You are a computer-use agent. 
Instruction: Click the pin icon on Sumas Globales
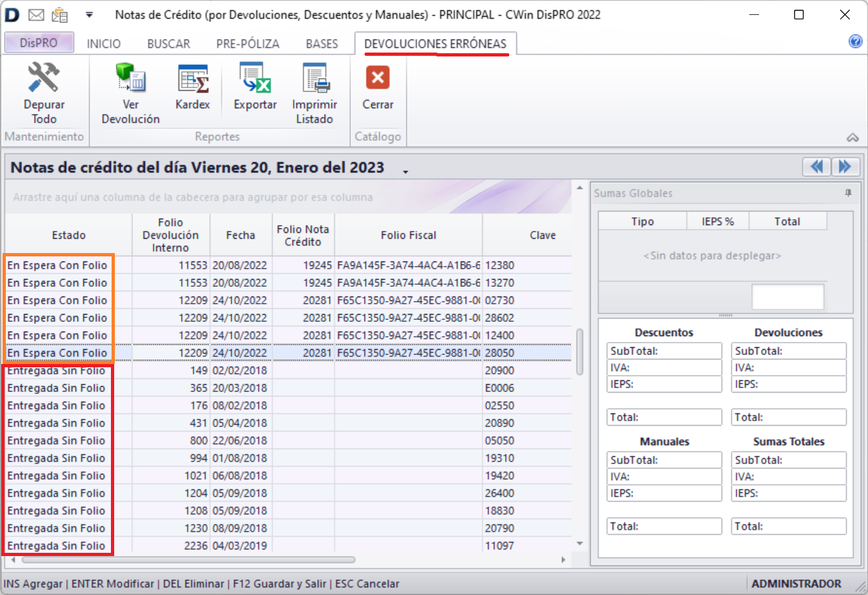pyautogui.click(x=848, y=193)
